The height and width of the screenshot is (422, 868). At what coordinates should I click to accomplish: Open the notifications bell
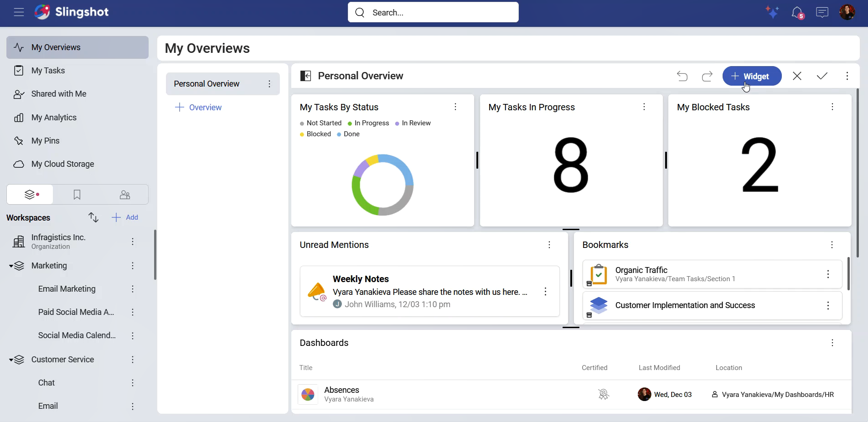tap(797, 12)
